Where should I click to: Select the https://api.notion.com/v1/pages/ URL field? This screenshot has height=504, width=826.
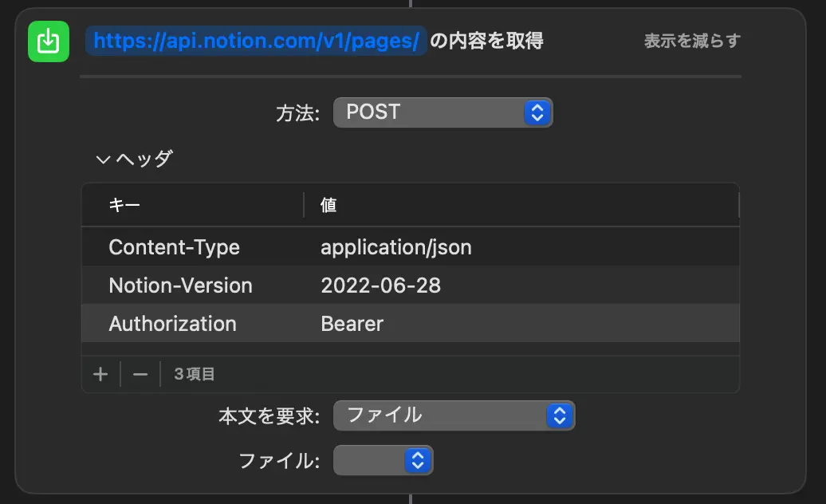(x=256, y=41)
